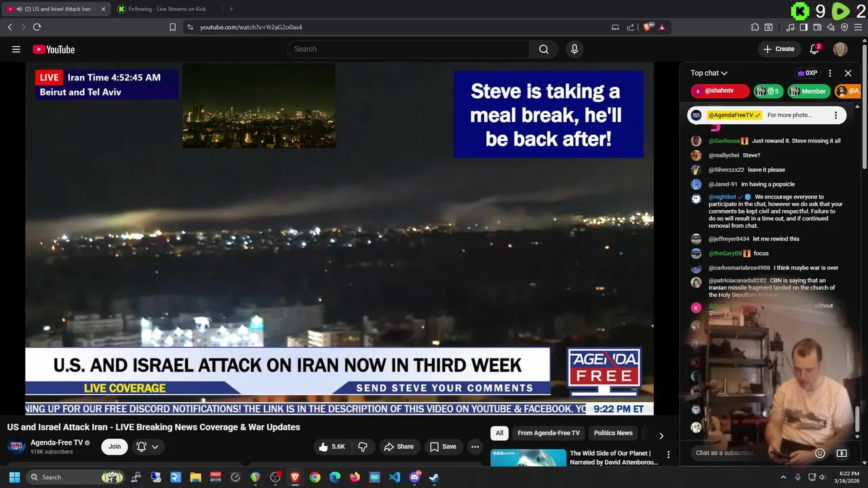The width and height of the screenshot is (868, 488).
Task: Open a new browser tab
Action: pyautogui.click(x=231, y=9)
